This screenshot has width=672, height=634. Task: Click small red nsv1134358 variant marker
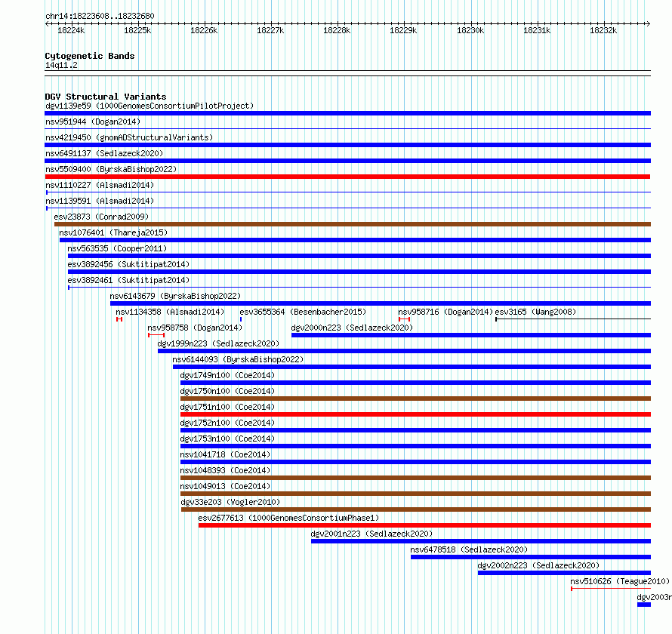(x=119, y=319)
